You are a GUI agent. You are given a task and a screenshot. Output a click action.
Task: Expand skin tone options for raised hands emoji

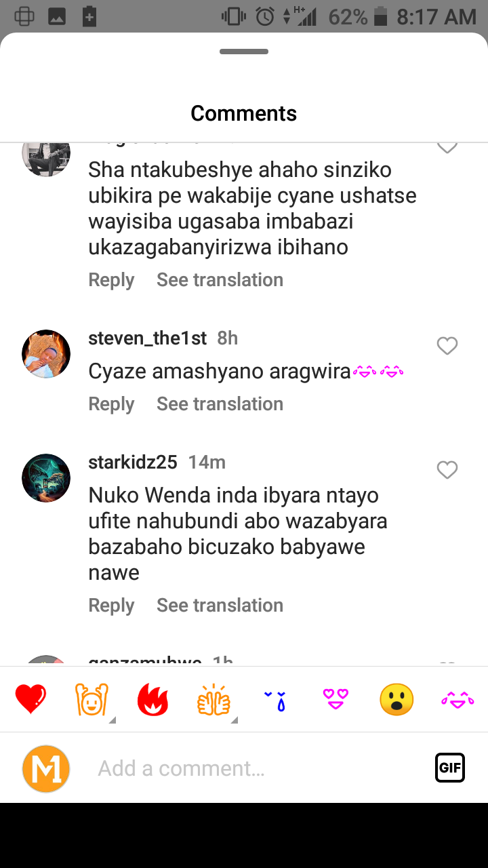112,720
